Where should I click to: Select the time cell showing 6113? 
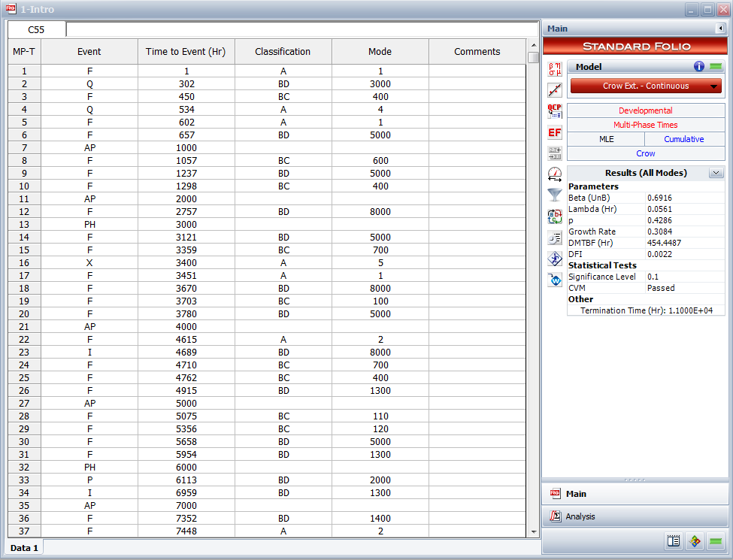click(x=186, y=480)
